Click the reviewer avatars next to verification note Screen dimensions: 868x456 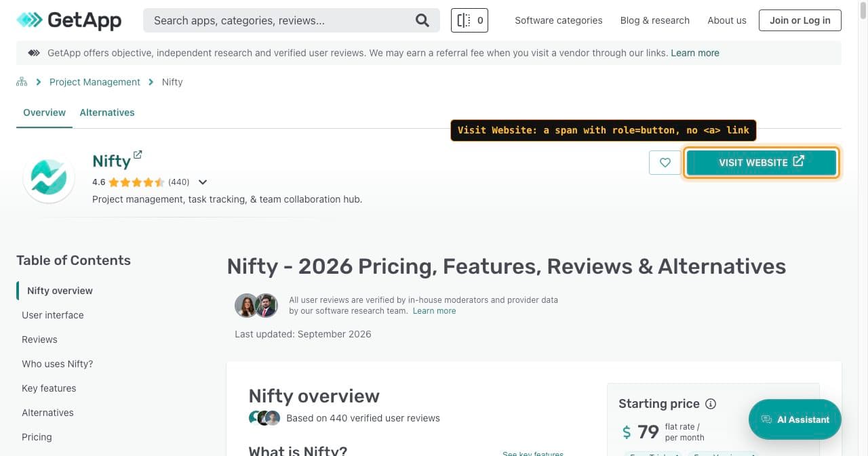pos(256,306)
